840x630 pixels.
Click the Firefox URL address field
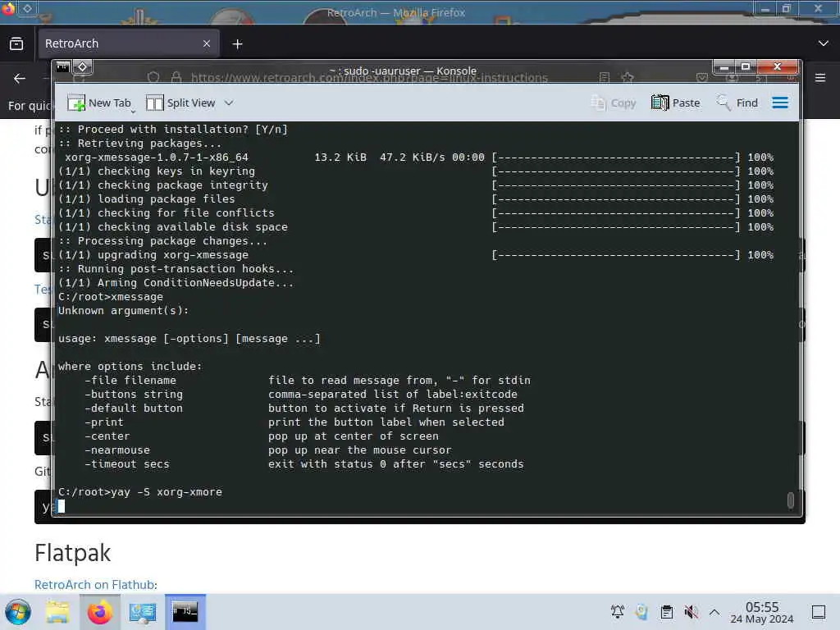369,78
